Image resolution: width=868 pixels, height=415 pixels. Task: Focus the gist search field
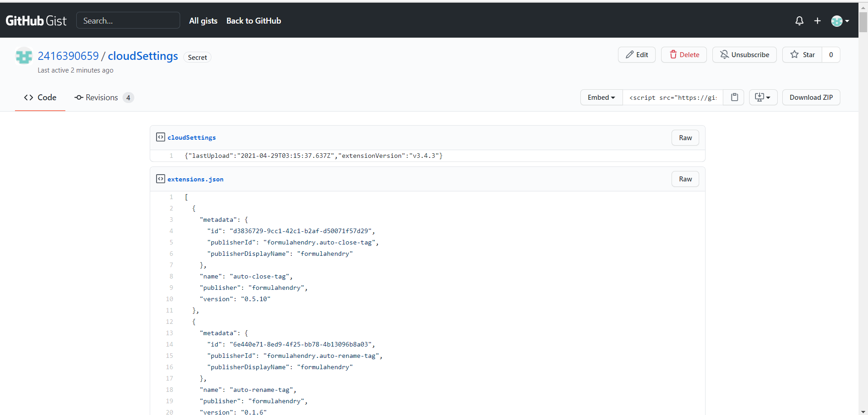coord(128,20)
